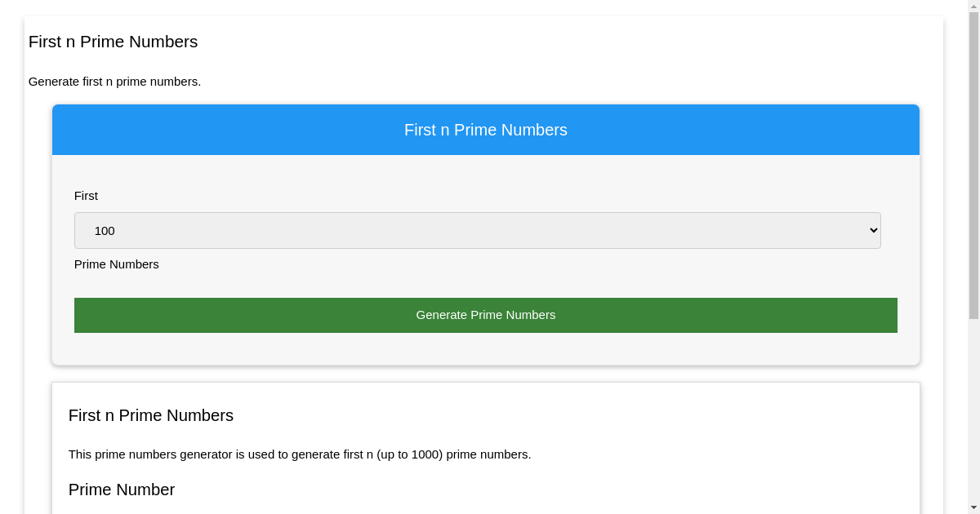This screenshot has height=514, width=980.
Task: Click the green generate button
Action: pos(485,315)
